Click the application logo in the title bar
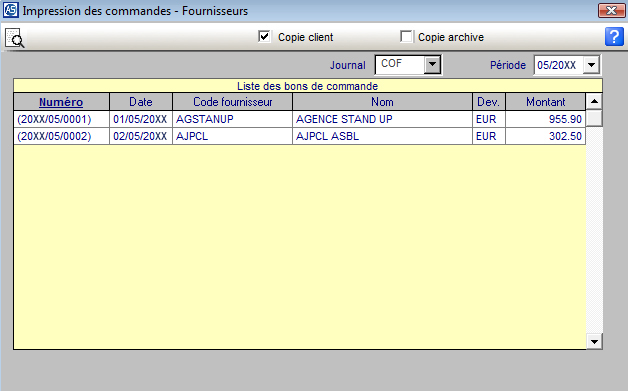Viewport: 628px width, 391px height. (10, 10)
